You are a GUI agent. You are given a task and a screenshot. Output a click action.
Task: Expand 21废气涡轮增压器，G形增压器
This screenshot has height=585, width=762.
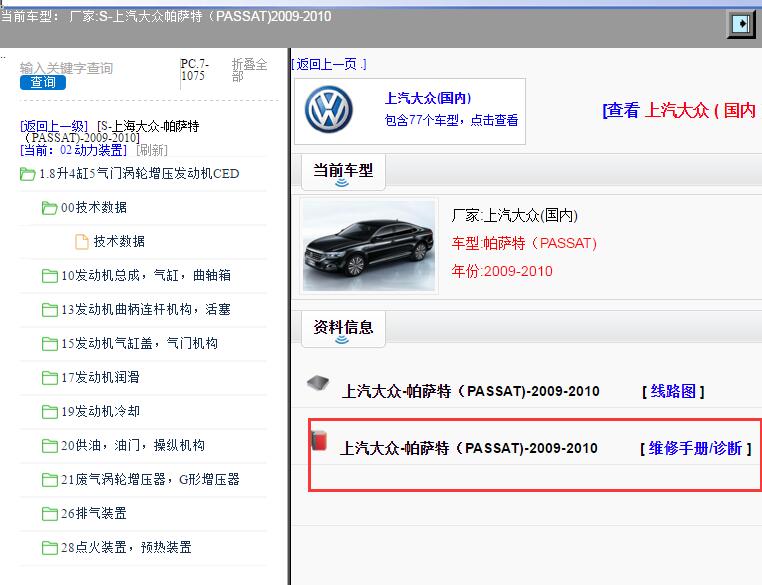[x=150, y=480]
